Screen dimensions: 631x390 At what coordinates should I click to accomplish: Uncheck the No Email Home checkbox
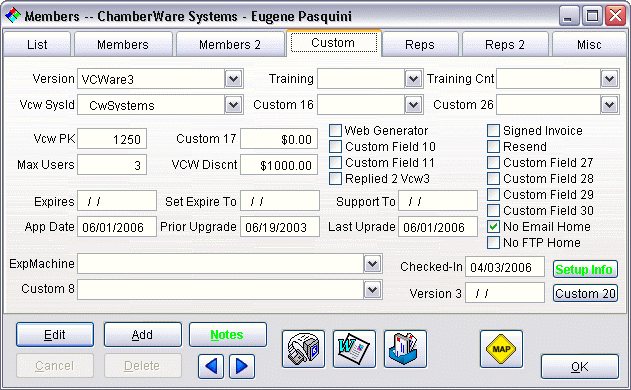[493, 227]
